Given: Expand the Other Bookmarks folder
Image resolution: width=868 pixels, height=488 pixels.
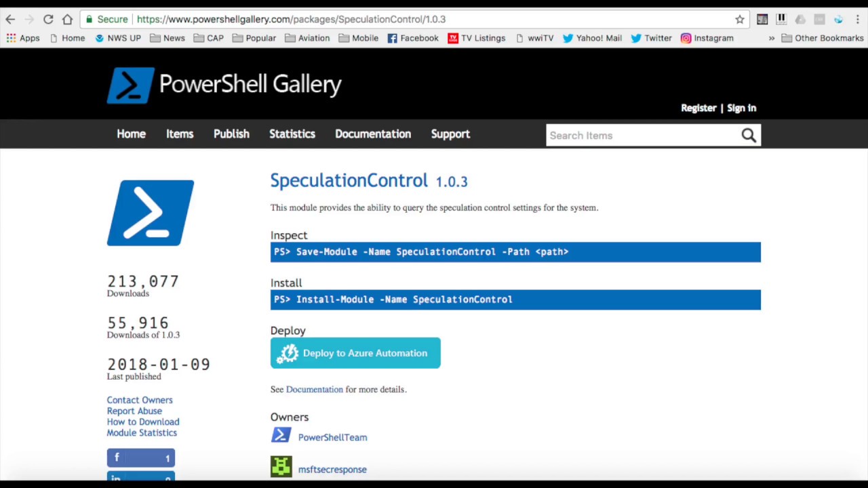Looking at the screenshot, I should coord(823,38).
